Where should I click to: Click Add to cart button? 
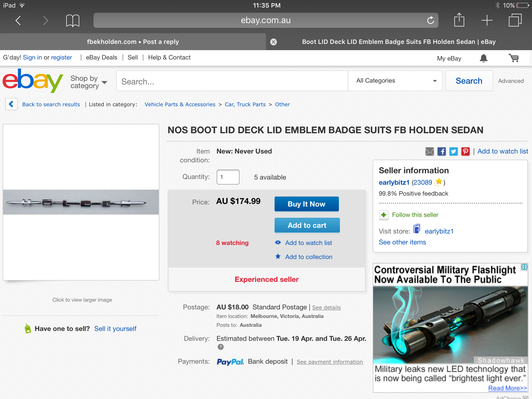pyautogui.click(x=307, y=225)
